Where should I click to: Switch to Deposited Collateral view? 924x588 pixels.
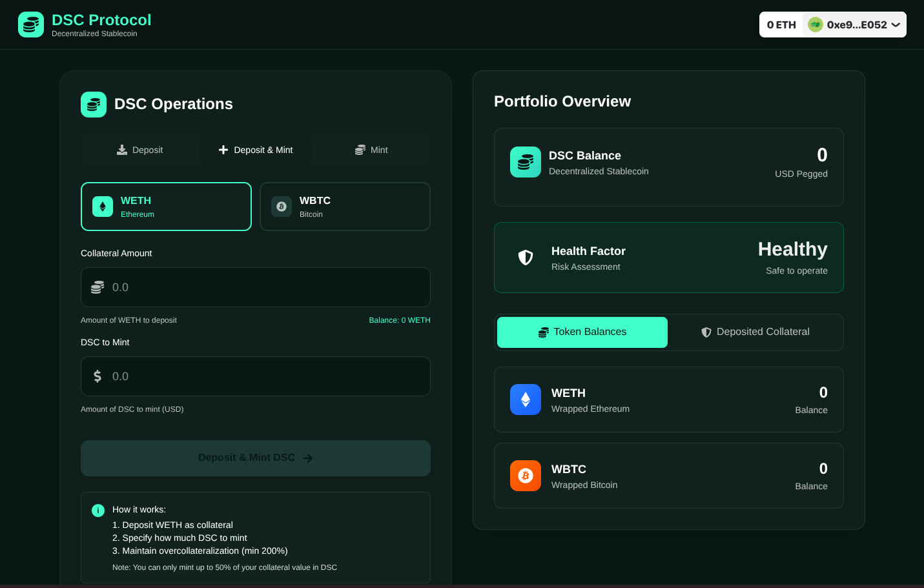coord(755,332)
